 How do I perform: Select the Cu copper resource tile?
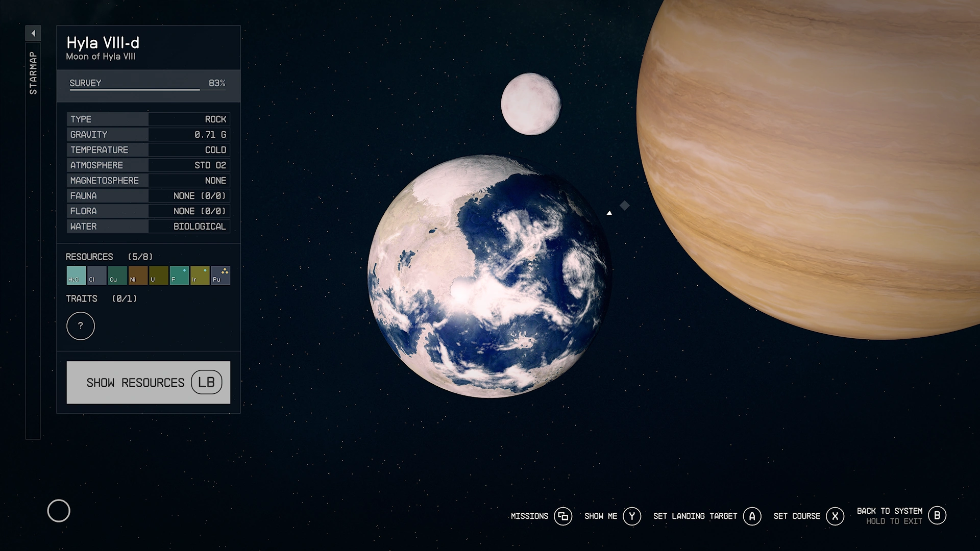(117, 275)
